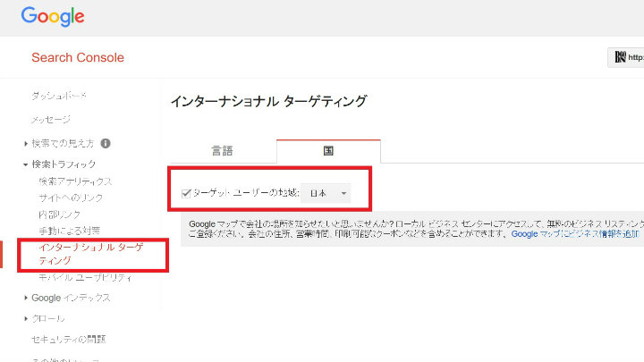The height and width of the screenshot is (362, 644).
Task: Go to 検索アナリティクス
Action: point(75,181)
